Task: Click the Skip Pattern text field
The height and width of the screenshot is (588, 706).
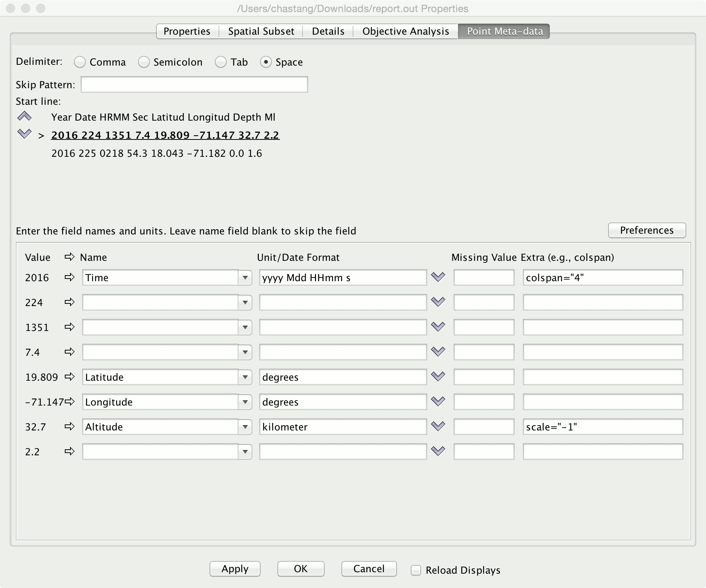Action: [x=194, y=84]
